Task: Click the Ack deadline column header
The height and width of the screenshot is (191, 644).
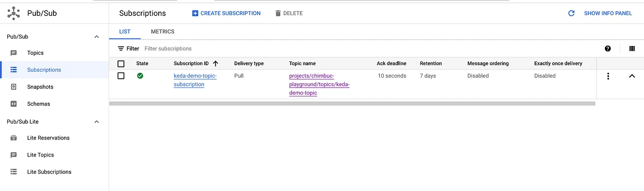Action: click(x=391, y=63)
